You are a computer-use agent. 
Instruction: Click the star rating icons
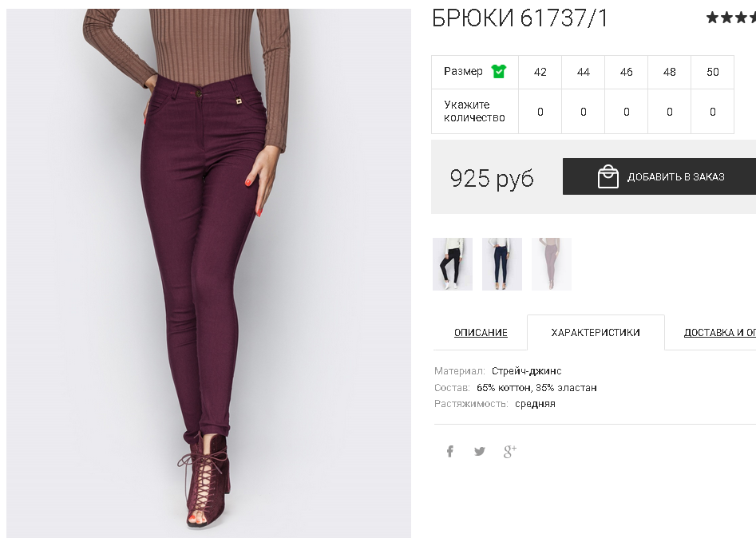coord(731,18)
